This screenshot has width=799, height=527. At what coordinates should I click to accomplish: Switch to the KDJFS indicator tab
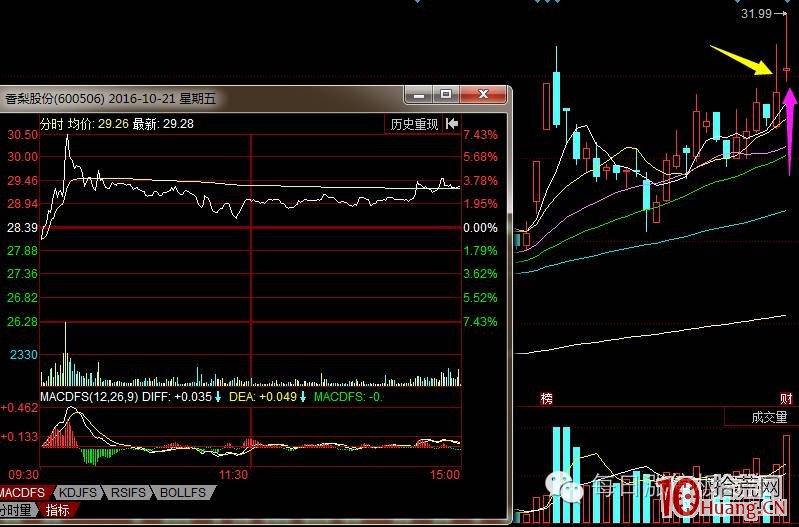(x=78, y=493)
